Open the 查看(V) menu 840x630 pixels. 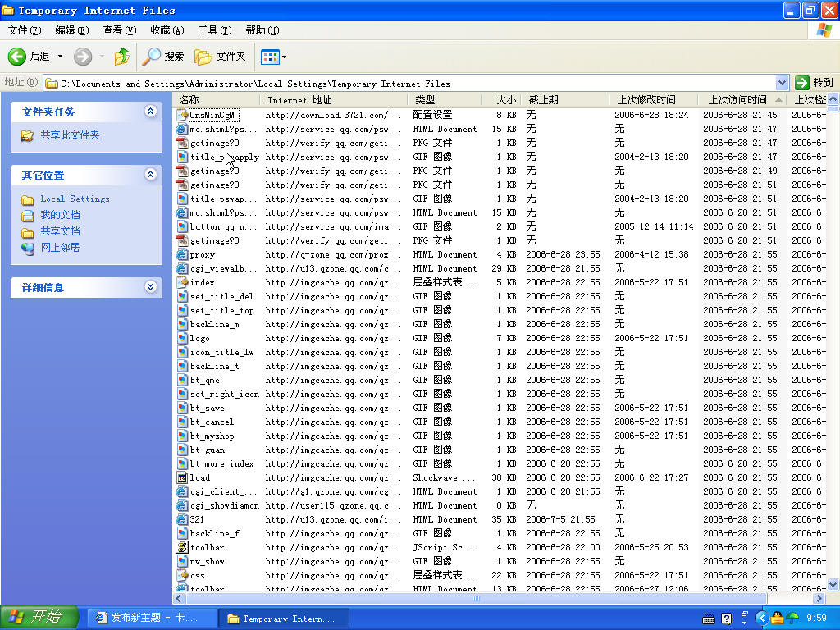click(x=120, y=30)
